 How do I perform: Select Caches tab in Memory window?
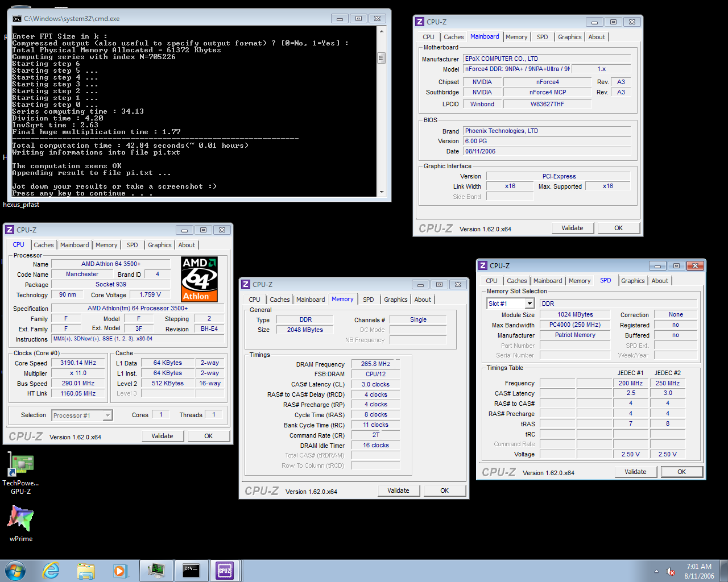coord(280,300)
